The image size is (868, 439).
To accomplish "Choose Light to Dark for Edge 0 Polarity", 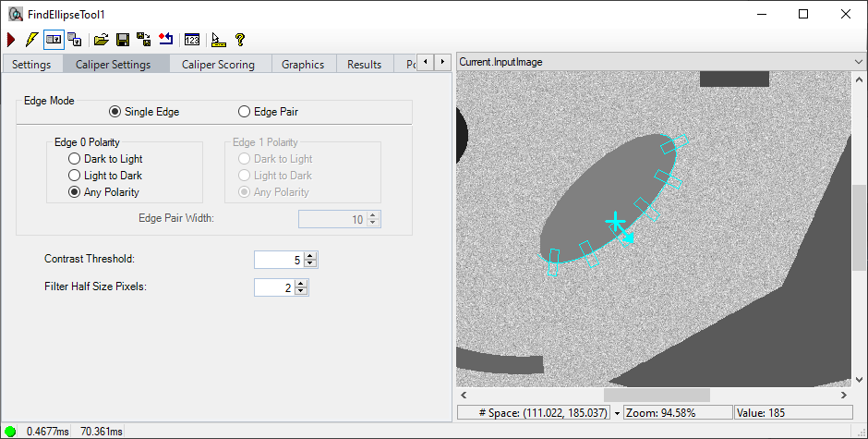I will point(75,176).
